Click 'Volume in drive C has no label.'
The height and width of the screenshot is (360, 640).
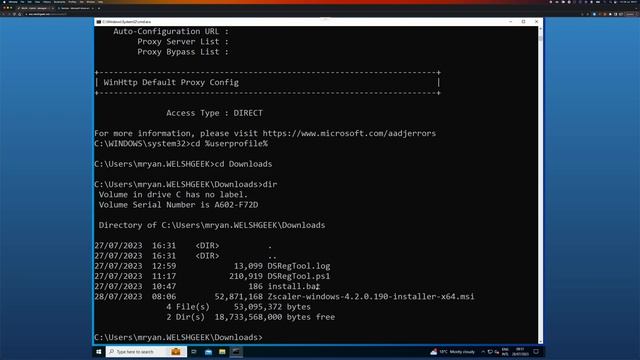pos(173,195)
